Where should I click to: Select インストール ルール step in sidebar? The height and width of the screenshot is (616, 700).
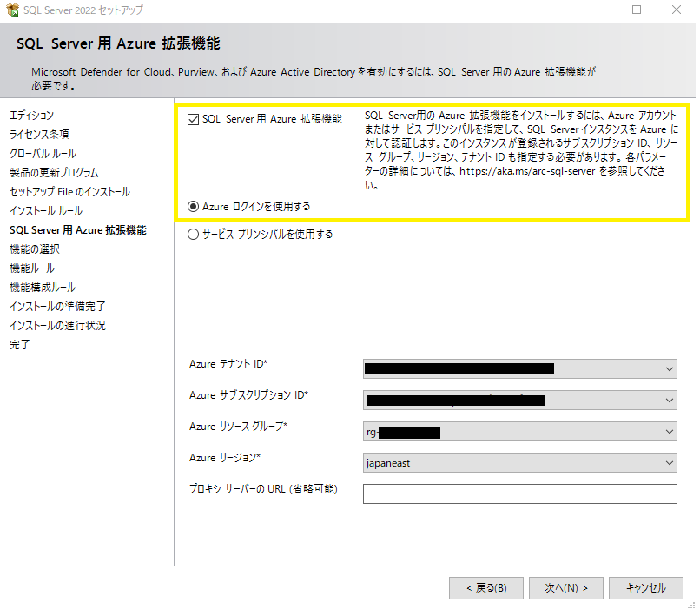[x=46, y=211]
